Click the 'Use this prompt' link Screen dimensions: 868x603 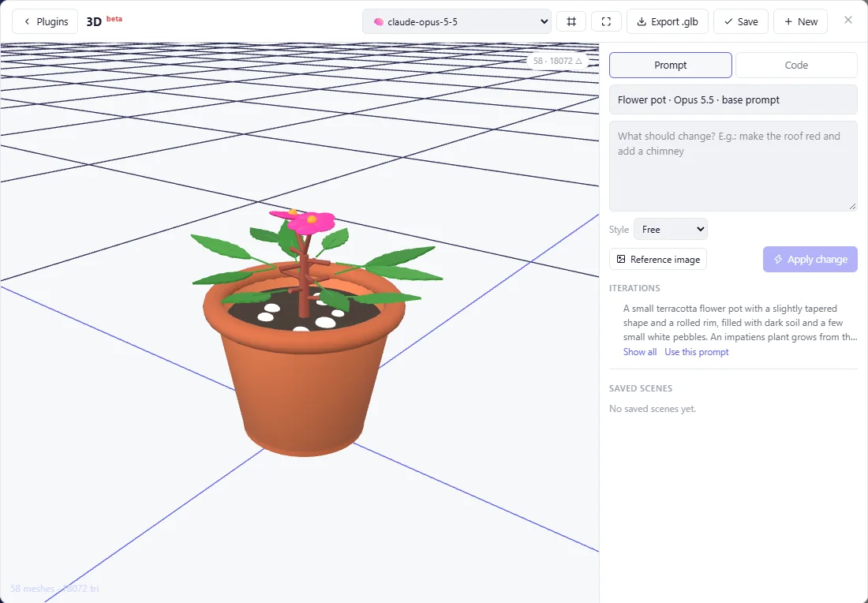(697, 352)
